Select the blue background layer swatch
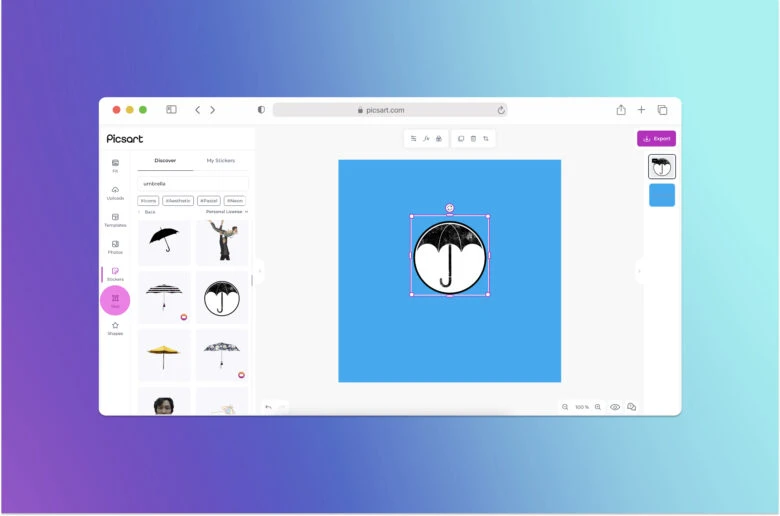The width and height of the screenshot is (780, 516). (662, 195)
